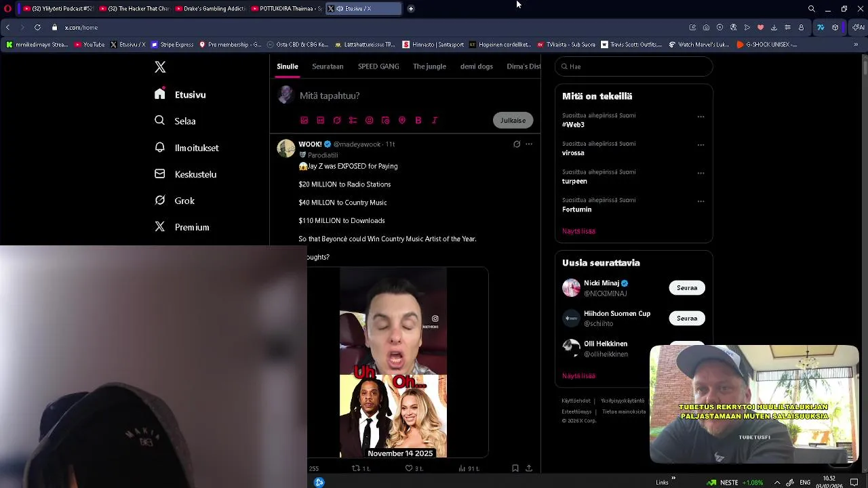Open Ilmoitukset notifications
Image resolution: width=868 pixels, height=488 pixels.
[x=186, y=148]
